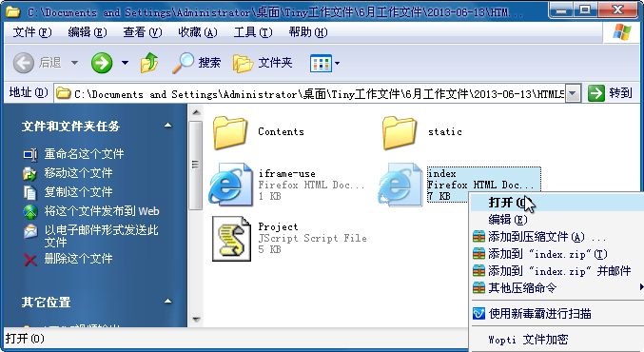Image resolution: width=644 pixels, height=352 pixels.
Task: Select the Project JScript file icon
Action: [x=231, y=239]
